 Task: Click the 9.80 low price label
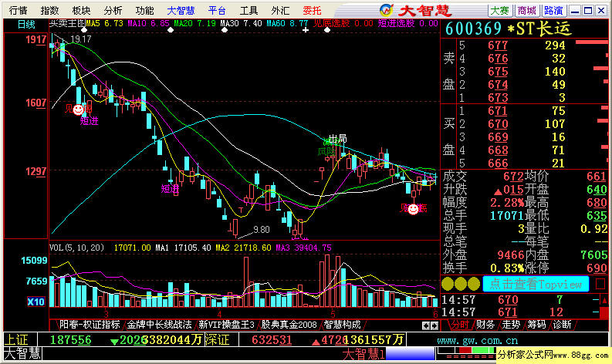tap(261, 229)
